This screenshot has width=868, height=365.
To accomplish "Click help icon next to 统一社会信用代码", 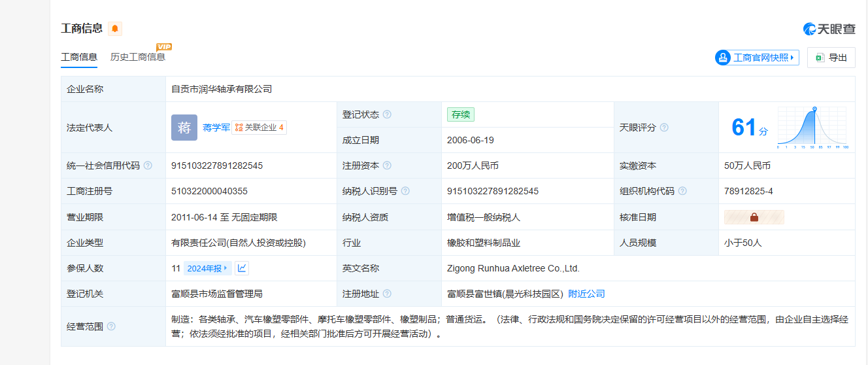I will point(148,165).
